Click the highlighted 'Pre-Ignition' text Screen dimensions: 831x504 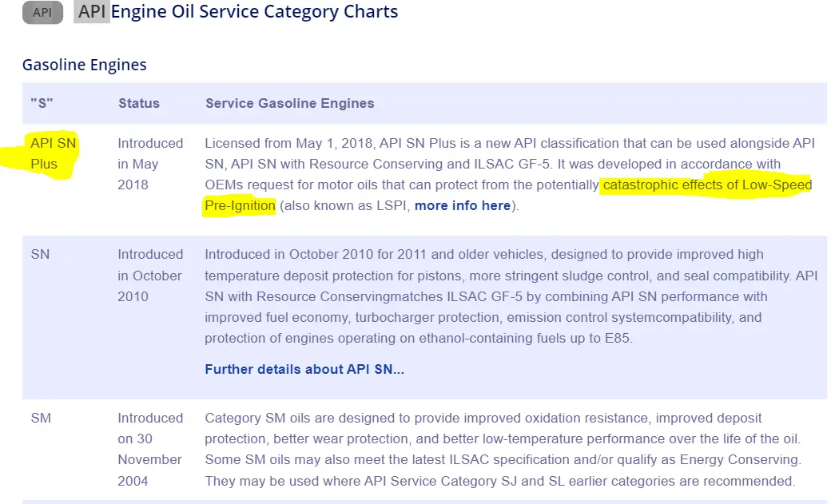tap(240, 205)
